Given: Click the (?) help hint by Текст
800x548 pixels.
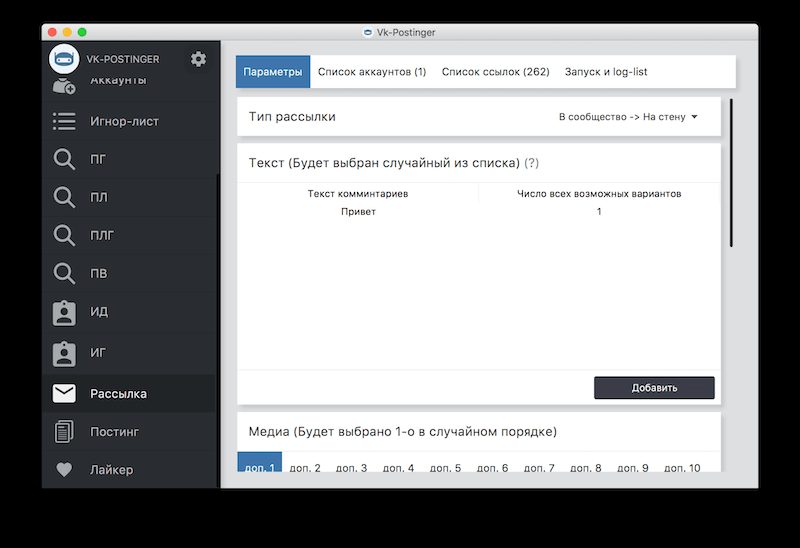Looking at the screenshot, I should [x=532, y=163].
